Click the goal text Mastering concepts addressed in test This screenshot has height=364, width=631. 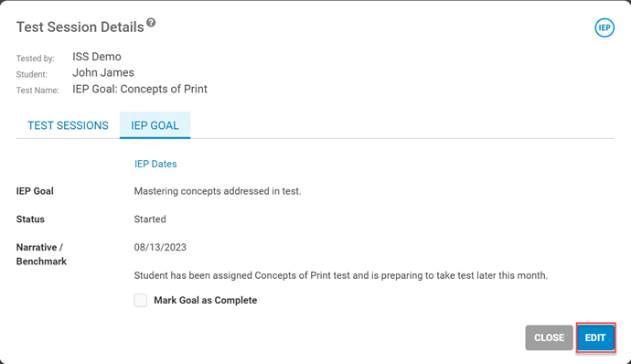point(218,191)
